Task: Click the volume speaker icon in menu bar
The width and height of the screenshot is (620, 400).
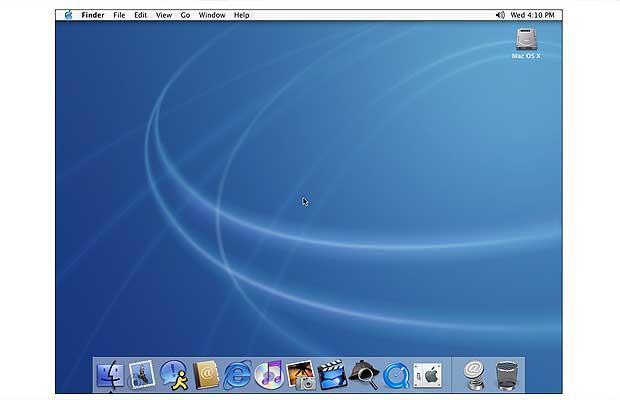Action: point(500,15)
